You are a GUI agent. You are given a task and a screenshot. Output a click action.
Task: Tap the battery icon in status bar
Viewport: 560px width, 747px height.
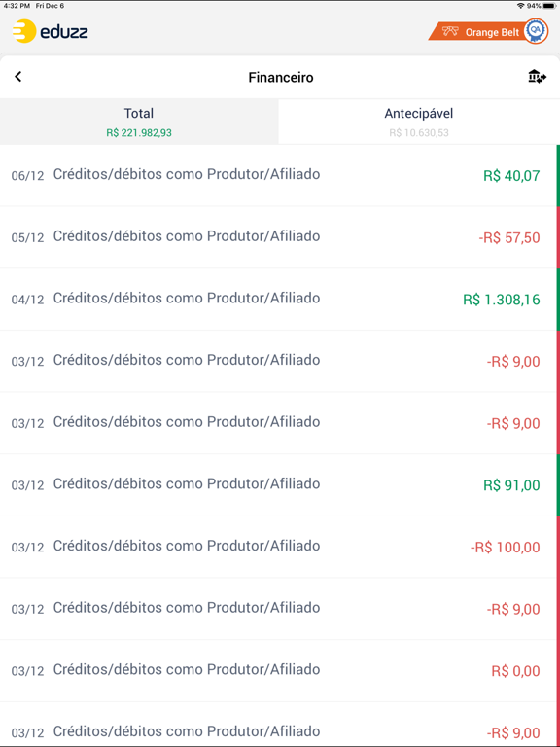point(549,6)
